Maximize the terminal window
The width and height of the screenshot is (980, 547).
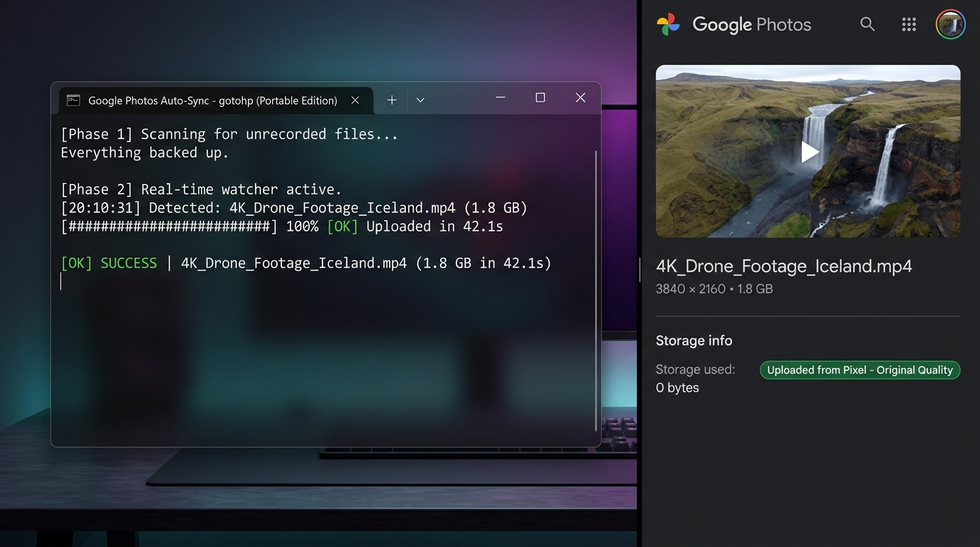(541, 98)
